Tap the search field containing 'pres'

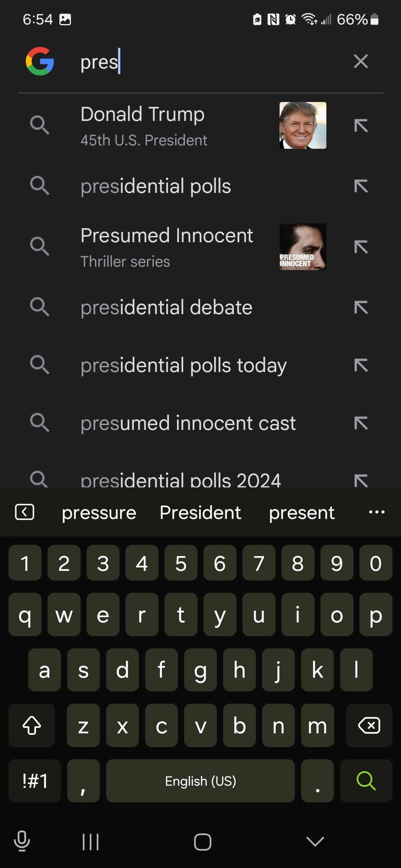[208, 62]
